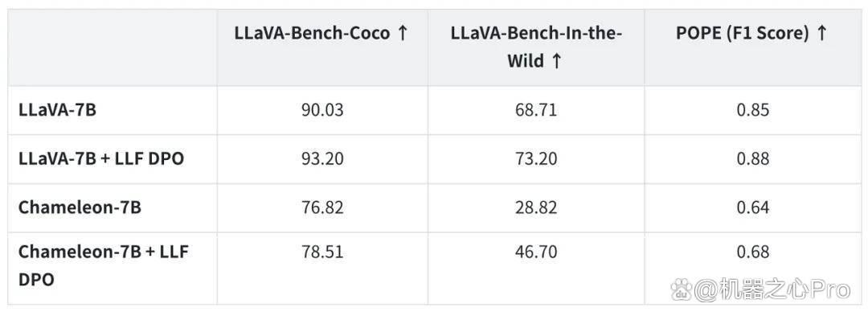This screenshot has height=320, width=868.
Task: Click the up arrow after LLaVA-Bench-Coco
Action: pos(403,33)
